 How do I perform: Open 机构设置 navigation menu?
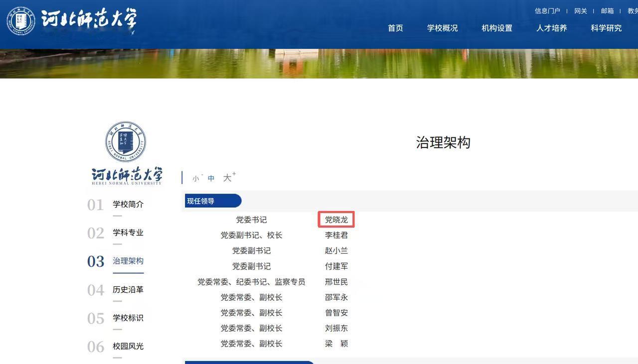click(x=497, y=28)
